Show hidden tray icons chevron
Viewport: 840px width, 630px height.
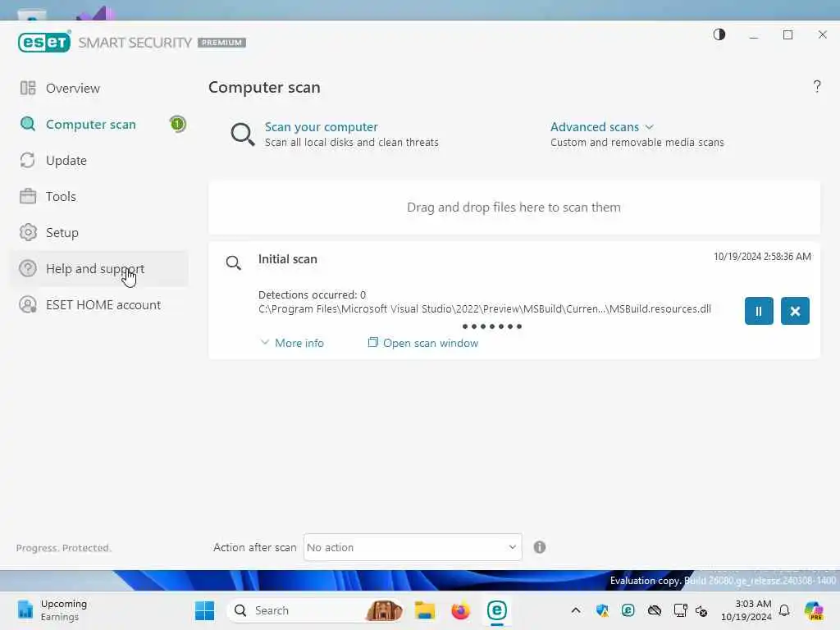point(575,610)
